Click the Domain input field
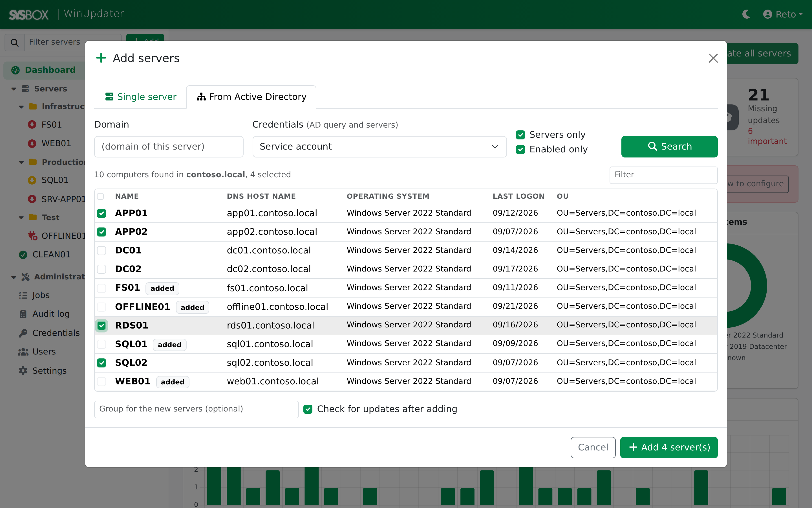812x508 pixels. (169, 146)
